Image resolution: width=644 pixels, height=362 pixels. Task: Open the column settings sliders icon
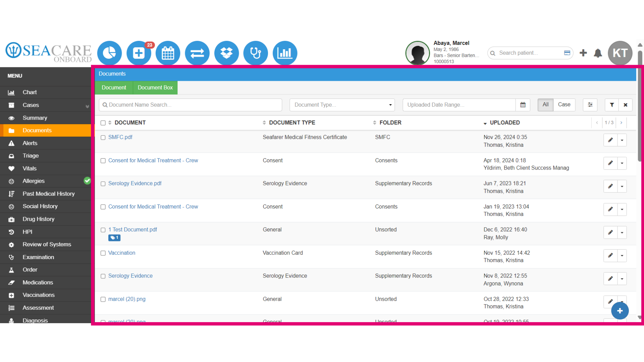[x=590, y=105]
